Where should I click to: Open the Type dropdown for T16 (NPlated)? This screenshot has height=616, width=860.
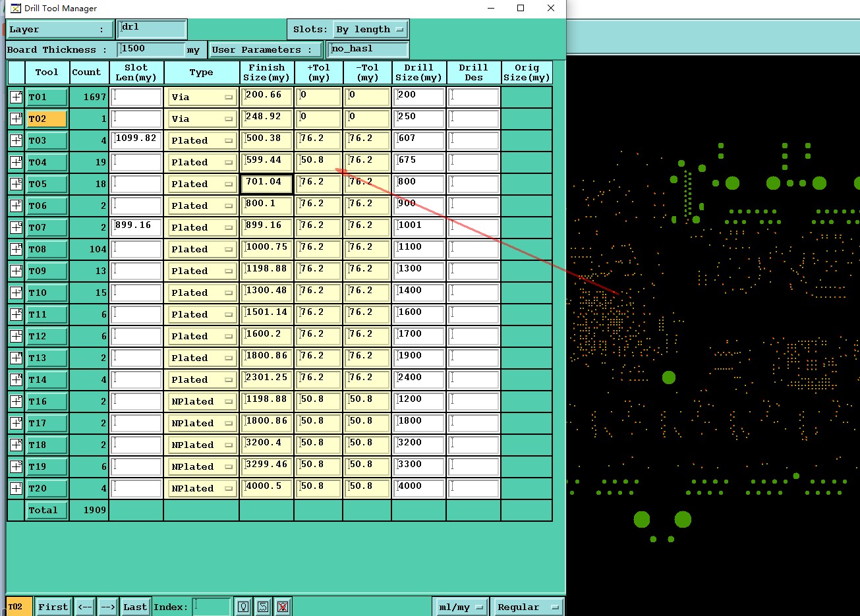tap(202, 401)
